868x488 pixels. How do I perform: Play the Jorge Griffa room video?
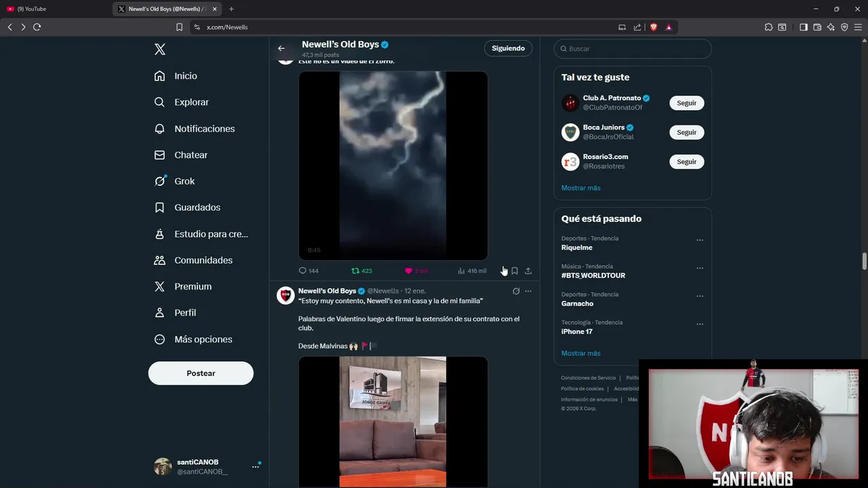393,422
